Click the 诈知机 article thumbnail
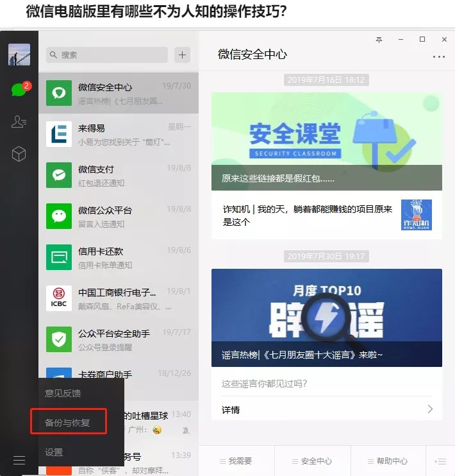Screen dimensions: 455x476 tap(416, 215)
